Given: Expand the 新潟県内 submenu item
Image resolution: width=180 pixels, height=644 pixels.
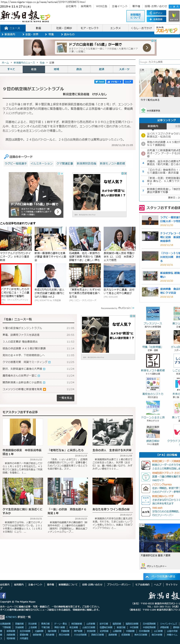Looking at the screenshot, I should 9,35.
